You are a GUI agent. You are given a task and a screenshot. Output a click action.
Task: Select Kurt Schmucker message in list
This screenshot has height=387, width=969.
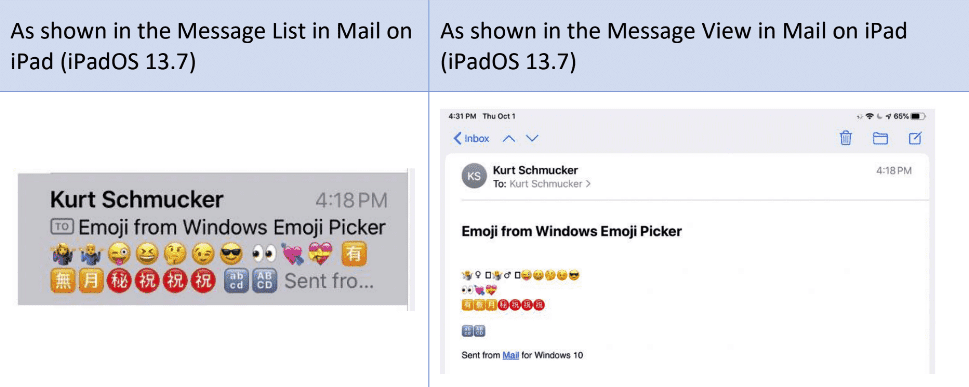(x=213, y=239)
